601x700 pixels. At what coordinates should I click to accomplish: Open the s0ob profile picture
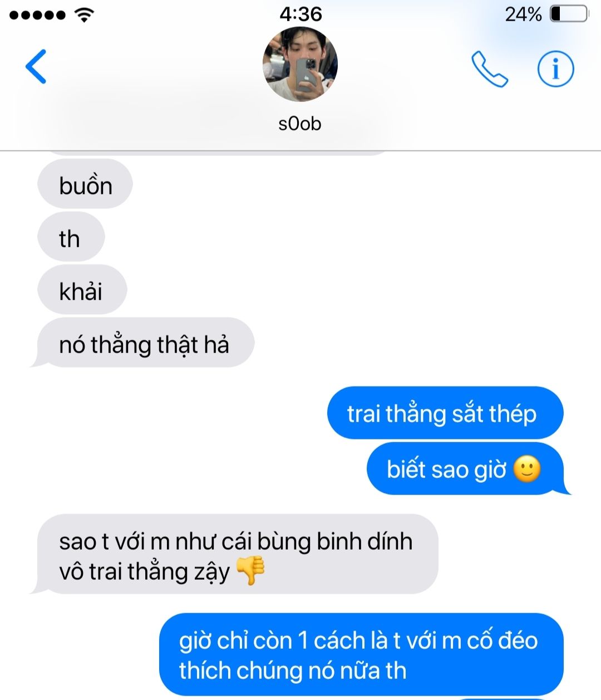[x=300, y=64]
